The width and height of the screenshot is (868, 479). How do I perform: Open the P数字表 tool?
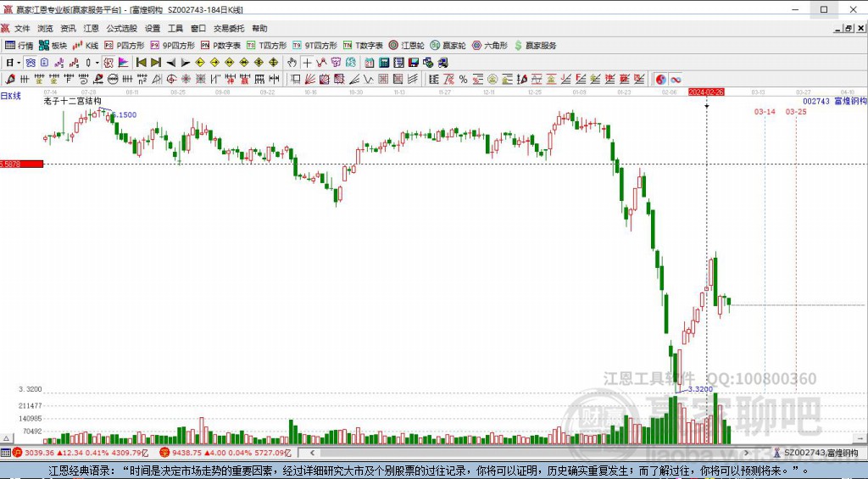(221, 46)
